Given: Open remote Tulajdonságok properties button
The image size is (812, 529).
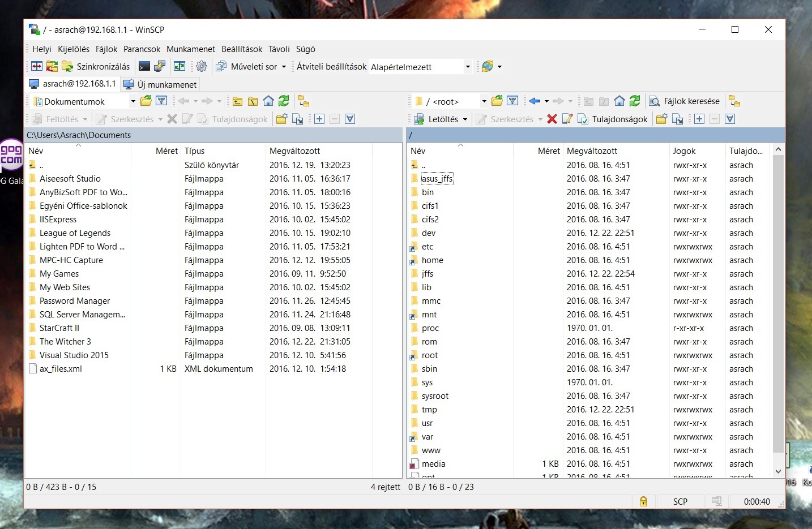Looking at the screenshot, I should (x=612, y=119).
